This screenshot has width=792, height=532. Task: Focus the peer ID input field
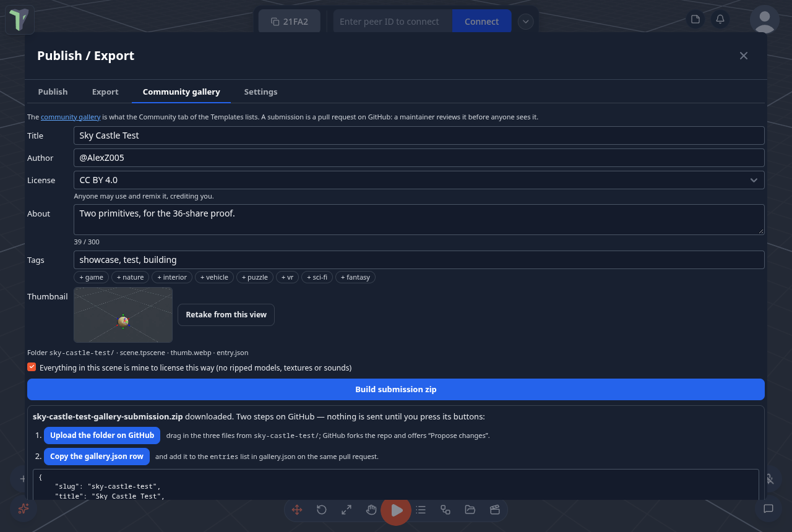click(x=393, y=22)
